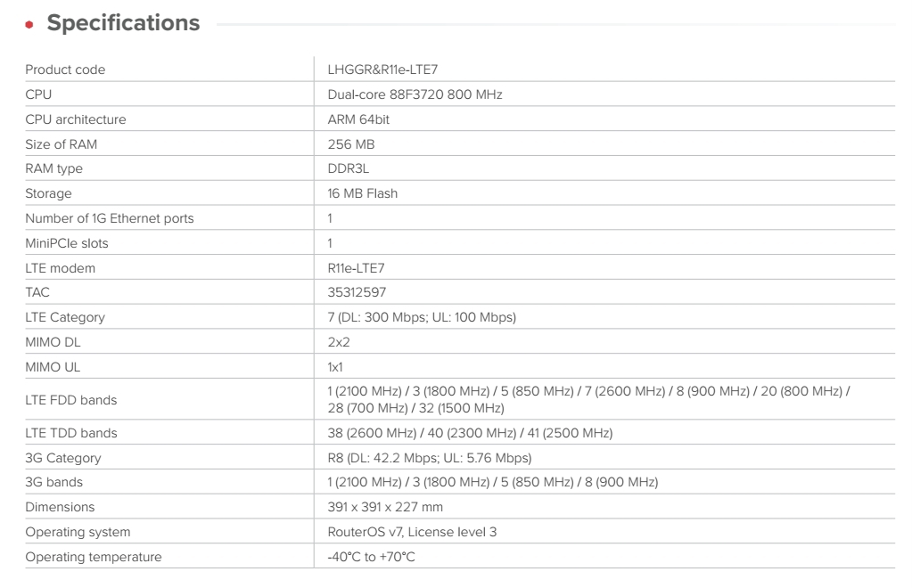The height and width of the screenshot is (588, 912).
Task: Click the 256 MB RAM size value
Action: coord(346,143)
